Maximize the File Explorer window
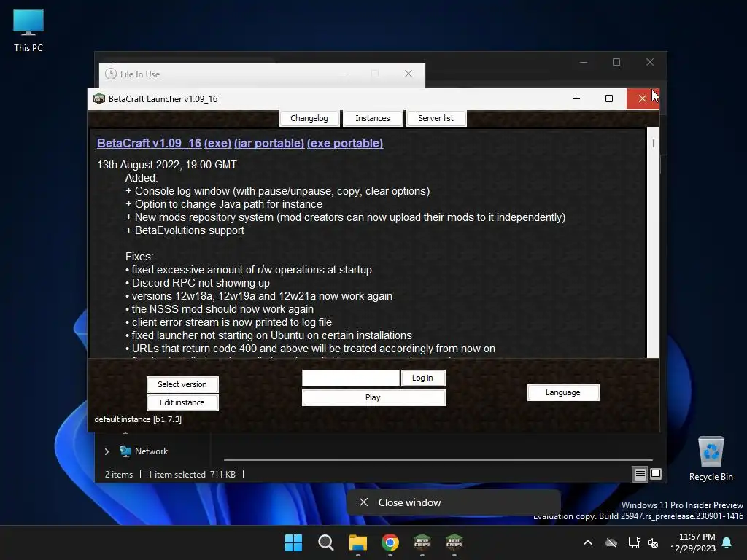The width and height of the screenshot is (747, 560). (616, 63)
